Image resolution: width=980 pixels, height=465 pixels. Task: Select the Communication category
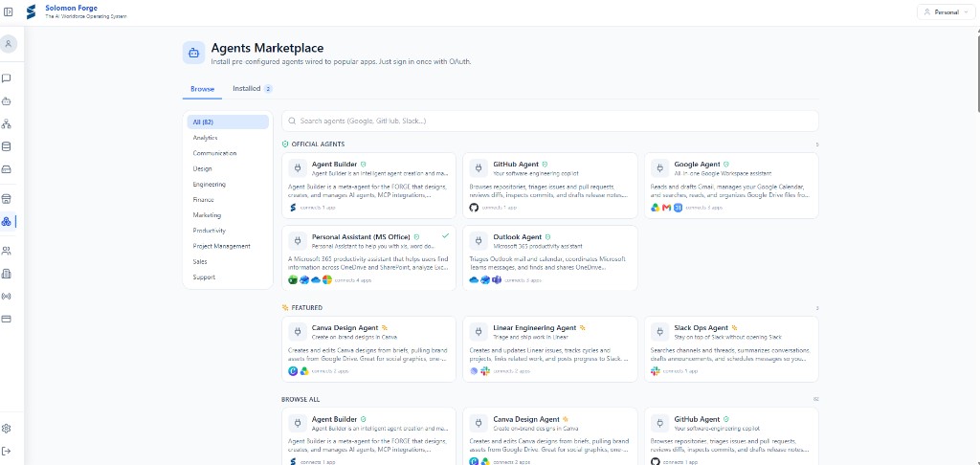pyautogui.click(x=228, y=153)
